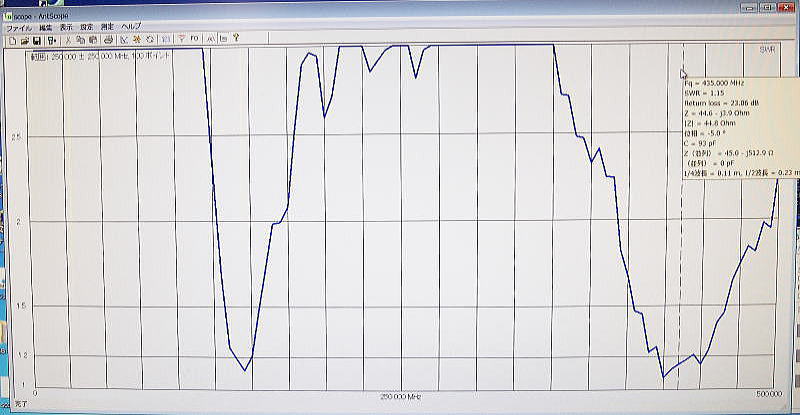Open the ヘルプ (Help) menu
Screen dimensions: 800x415
(x=132, y=26)
